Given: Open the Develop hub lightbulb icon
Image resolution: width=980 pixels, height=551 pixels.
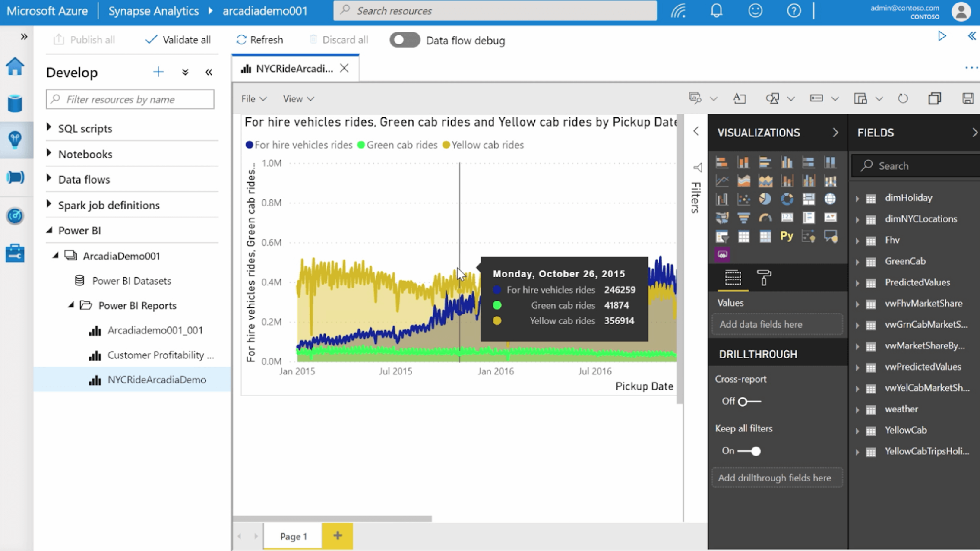Looking at the screenshot, I should 15,140.
